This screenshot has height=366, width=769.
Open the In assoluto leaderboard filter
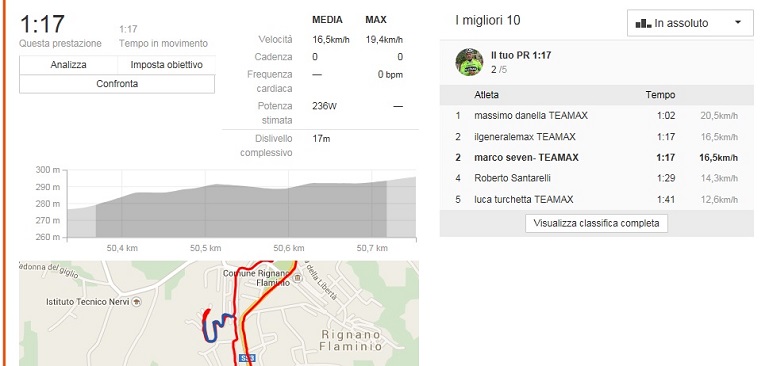(690, 23)
